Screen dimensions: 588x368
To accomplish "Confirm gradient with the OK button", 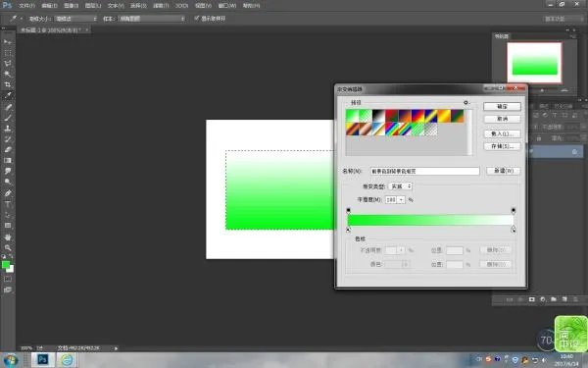I will pos(502,107).
